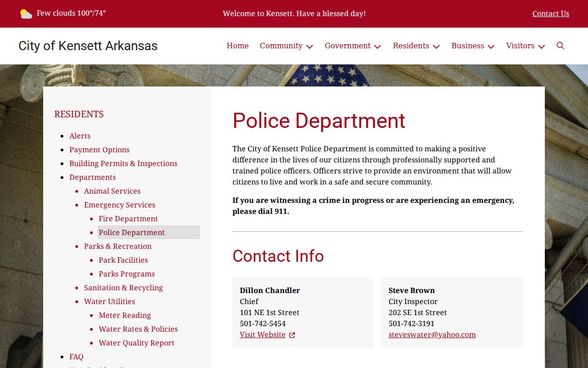588x368 pixels.
Task: Expand the Residents menu chevron
Action: [436, 46]
